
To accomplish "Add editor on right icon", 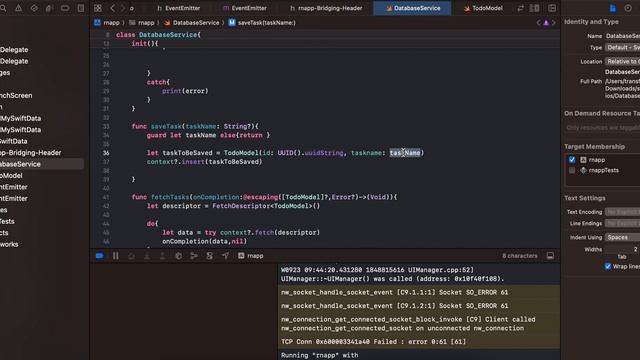I will point(552,8).
